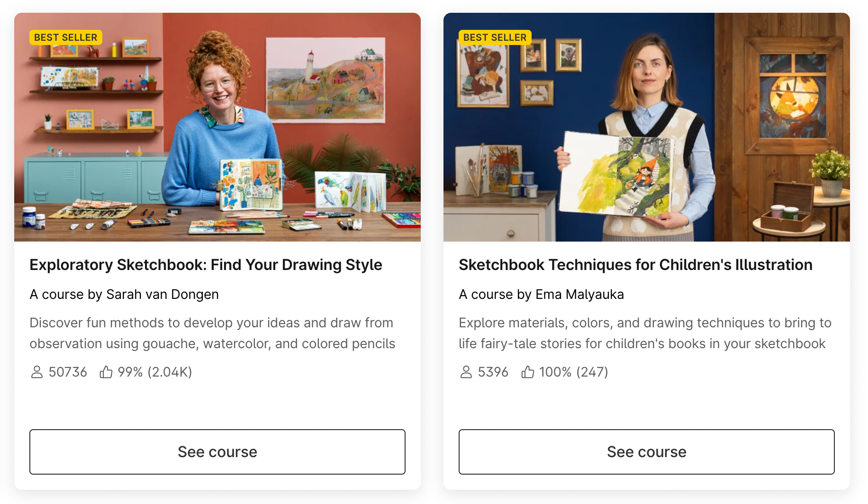Click the author line Sarah van Dongen

pos(124,294)
